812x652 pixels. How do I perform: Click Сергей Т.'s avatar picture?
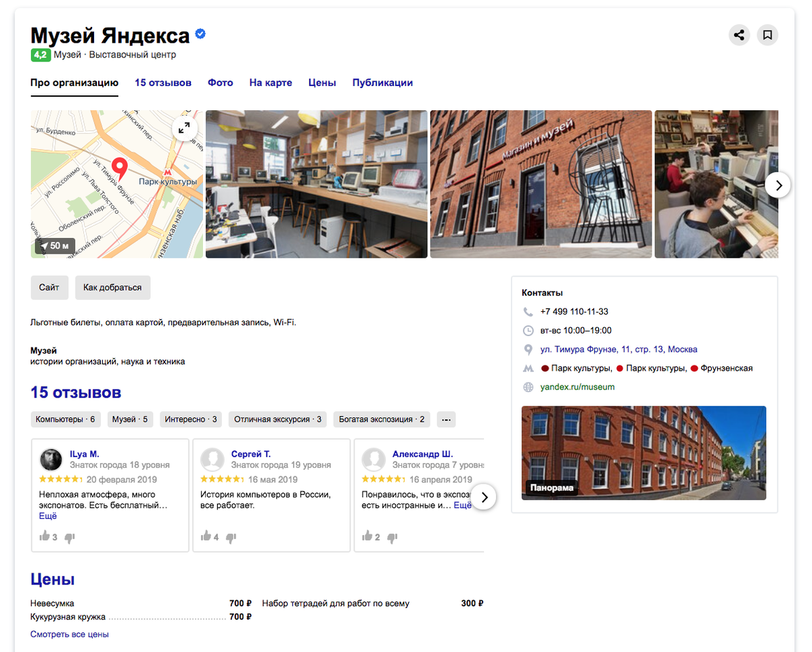(212, 459)
